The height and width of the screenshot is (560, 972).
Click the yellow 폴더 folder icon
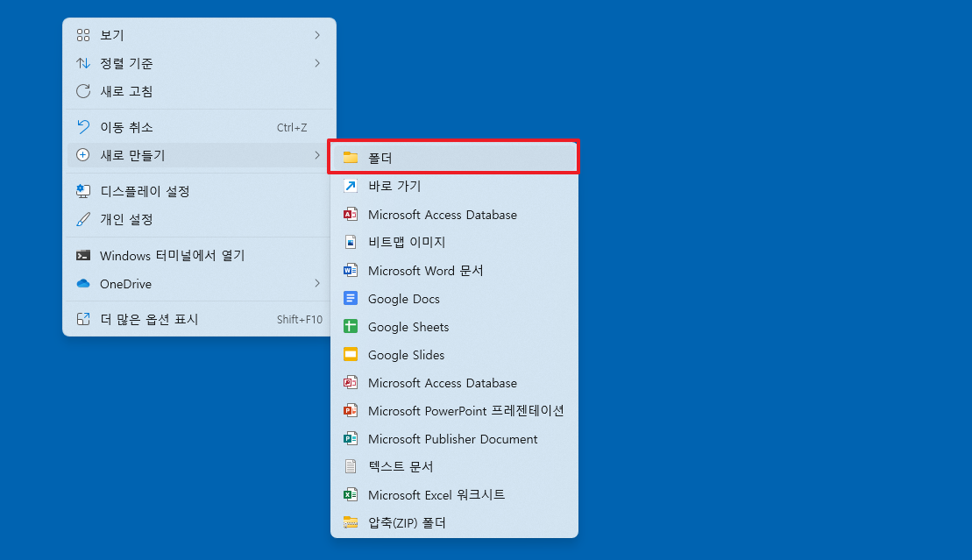point(351,158)
